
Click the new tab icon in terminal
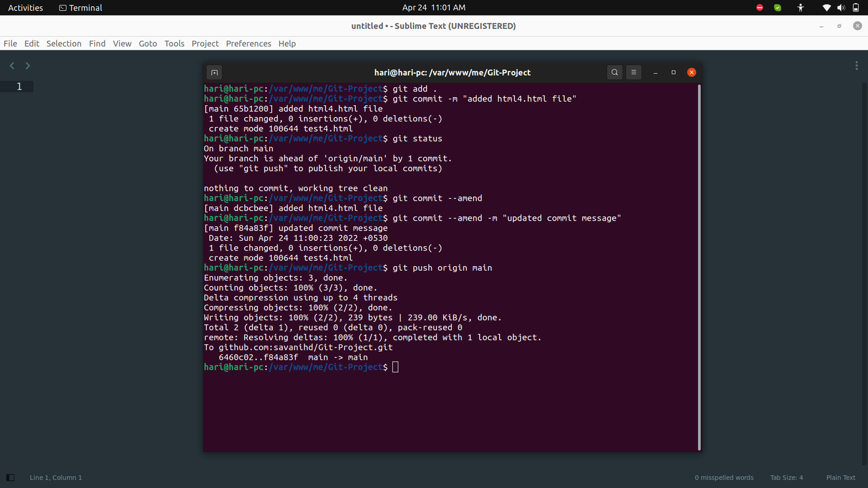pos(214,73)
